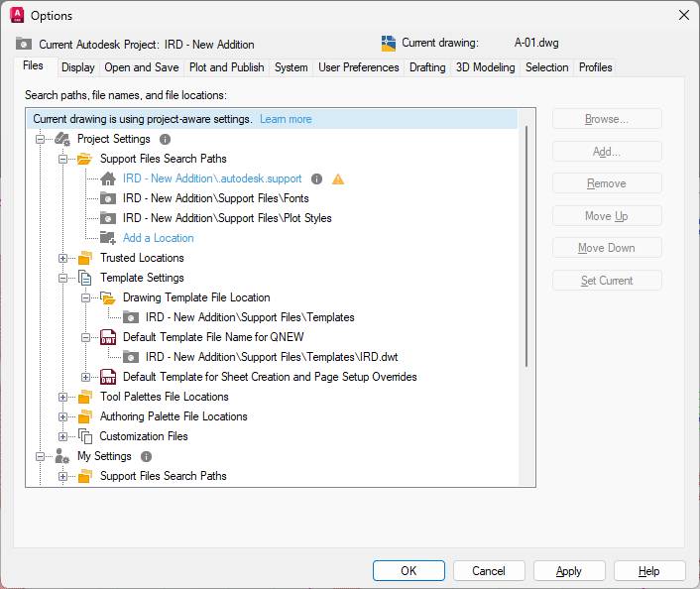Collapse the My Settings node
The height and width of the screenshot is (589, 700).
click(x=41, y=456)
